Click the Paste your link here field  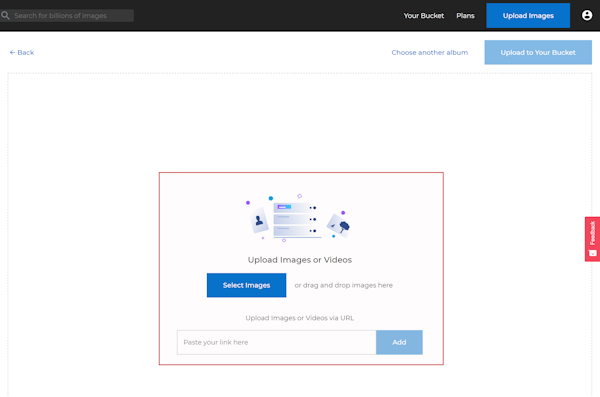pos(277,342)
